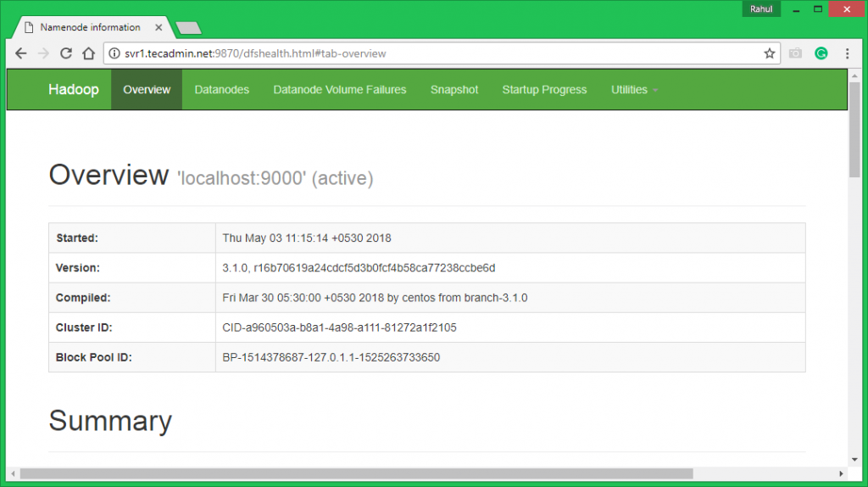Viewport: 868px width, 487px height.
Task: Click the horizontal scrollbar at bottom
Action: point(356,473)
